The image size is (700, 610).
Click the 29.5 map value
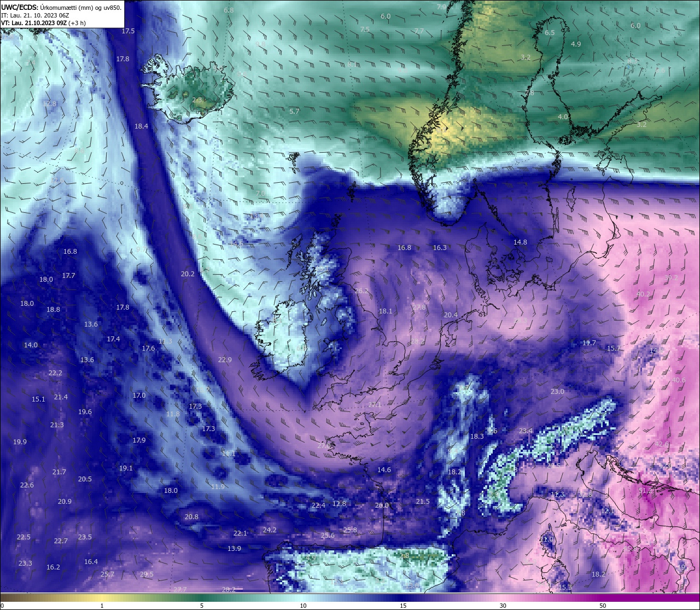tap(147, 574)
